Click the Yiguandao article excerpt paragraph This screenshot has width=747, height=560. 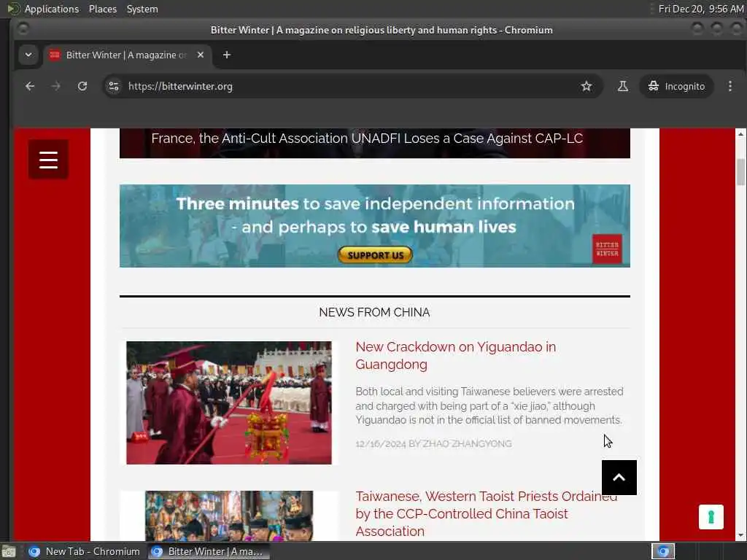pos(489,405)
